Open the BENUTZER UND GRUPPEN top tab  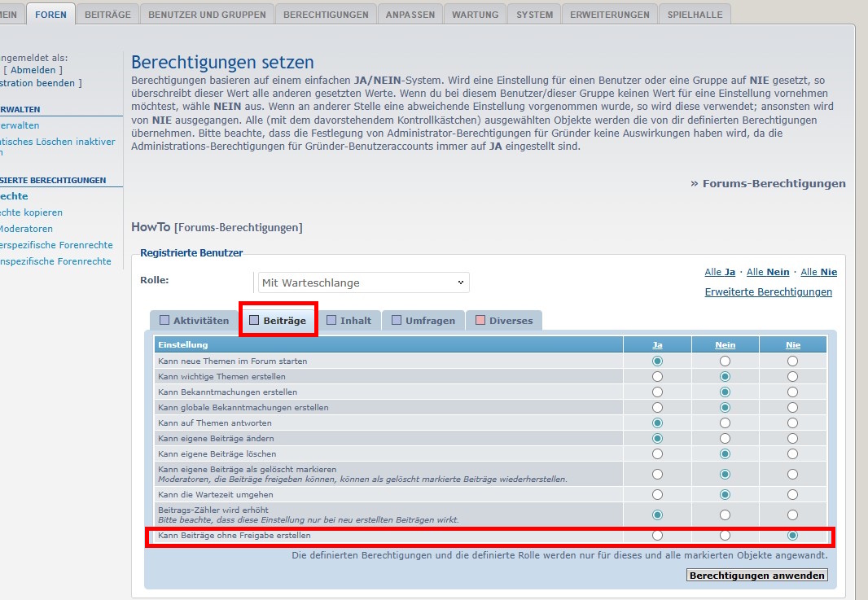(207, 15)
